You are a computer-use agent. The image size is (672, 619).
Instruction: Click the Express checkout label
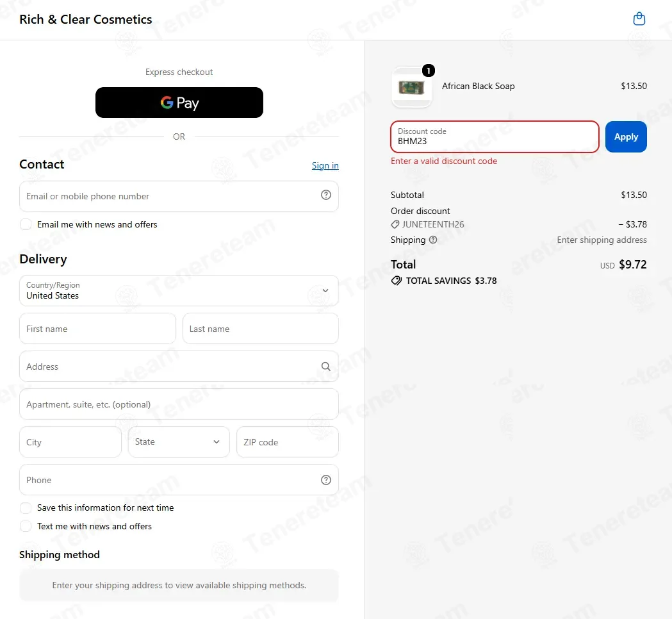179,72
